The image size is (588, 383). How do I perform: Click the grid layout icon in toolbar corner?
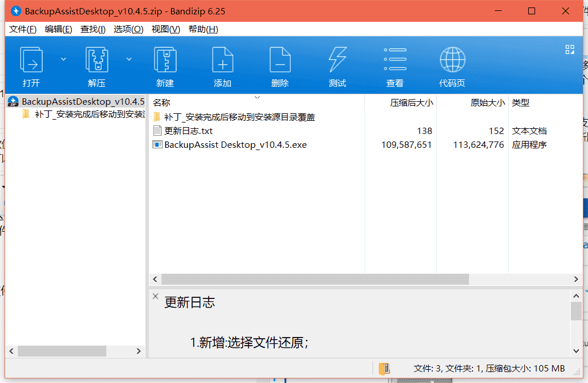pyautogui.click(x=570, y=49)
